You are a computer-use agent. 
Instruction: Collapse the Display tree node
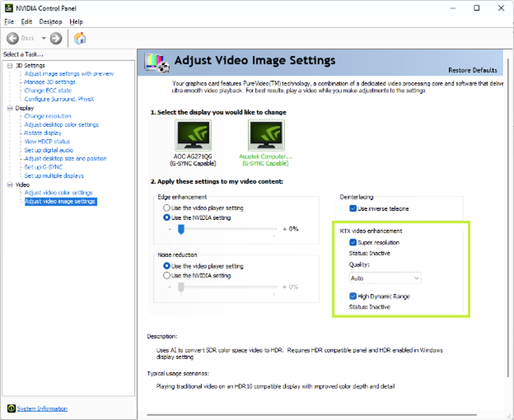point(10,108)
